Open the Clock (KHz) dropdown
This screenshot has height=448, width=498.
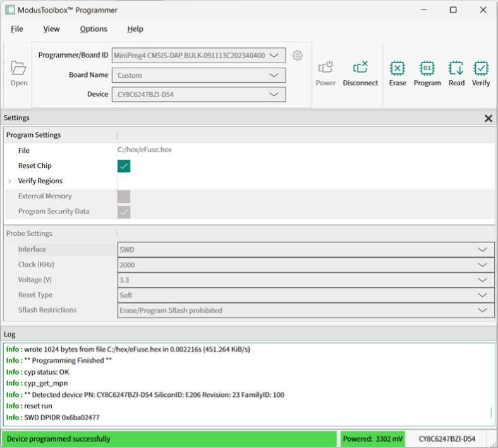click(306, 265)
